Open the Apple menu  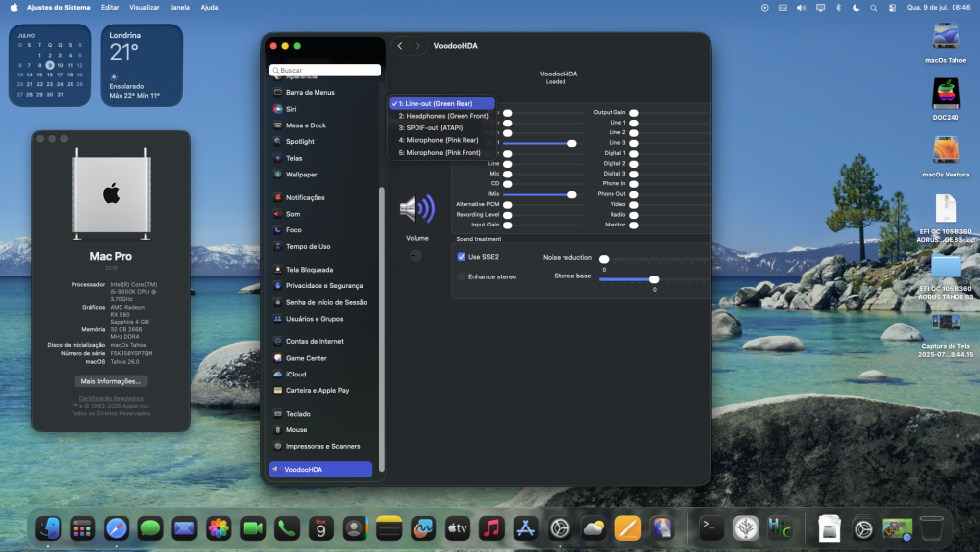(14, 8)
